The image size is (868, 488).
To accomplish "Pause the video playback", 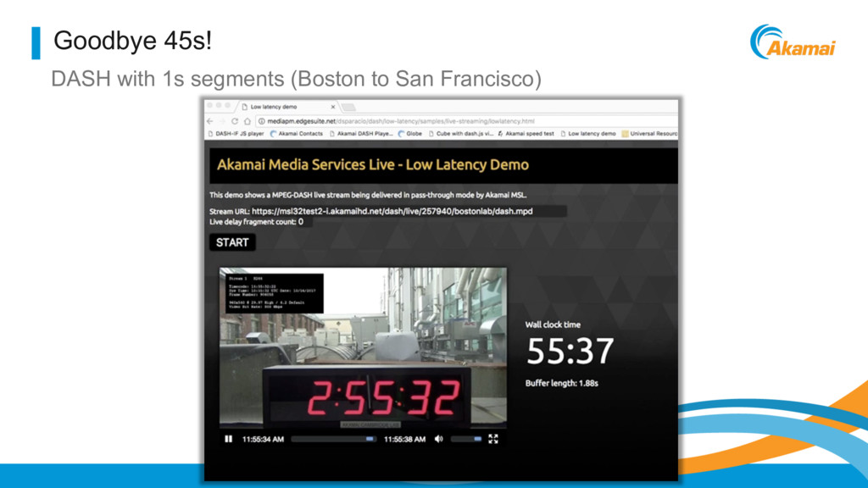I will (228, 439).
